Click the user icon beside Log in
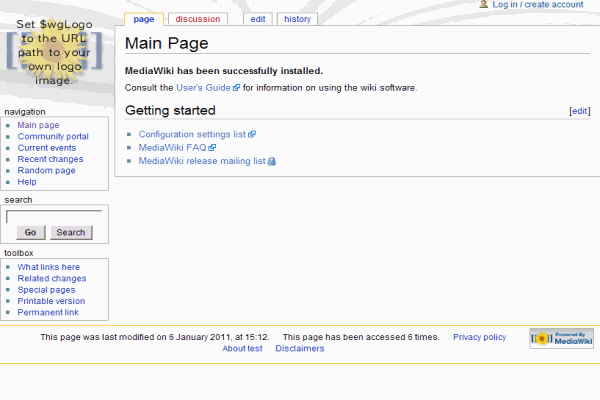 point(484,5)
